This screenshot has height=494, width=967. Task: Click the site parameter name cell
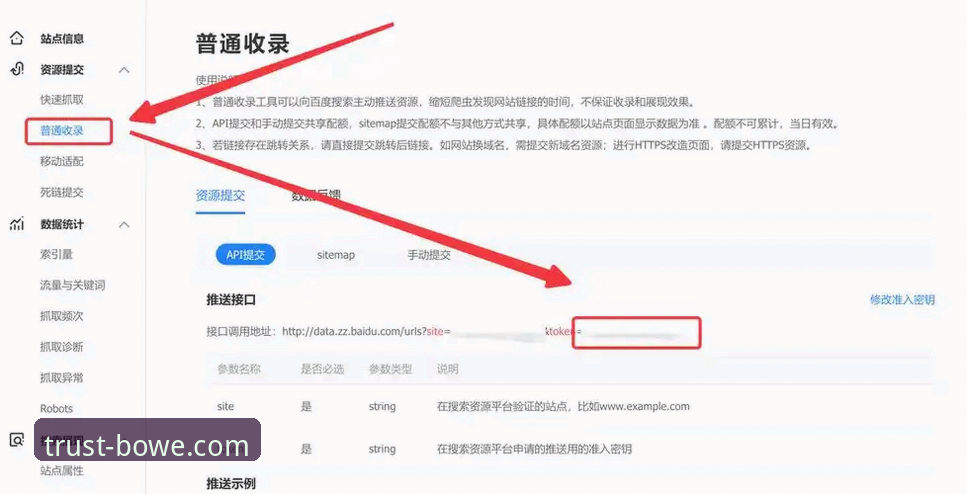[x=226, y=406]
